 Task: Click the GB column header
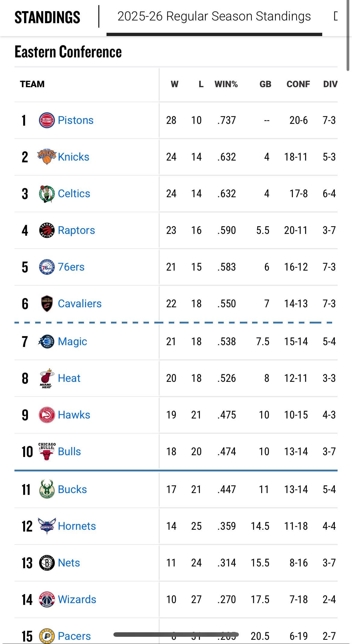point(265,84)
